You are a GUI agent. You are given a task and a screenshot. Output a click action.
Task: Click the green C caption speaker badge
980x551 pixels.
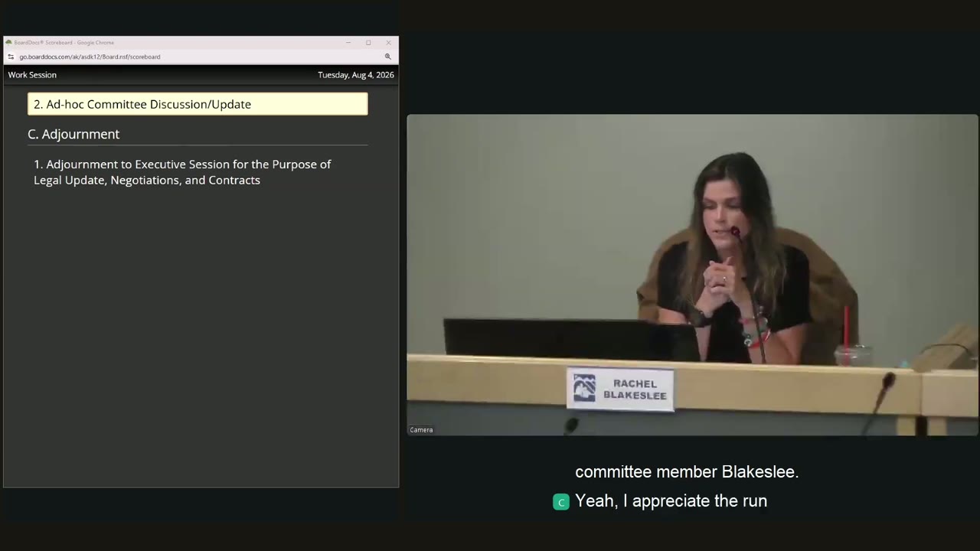point(561,502)
